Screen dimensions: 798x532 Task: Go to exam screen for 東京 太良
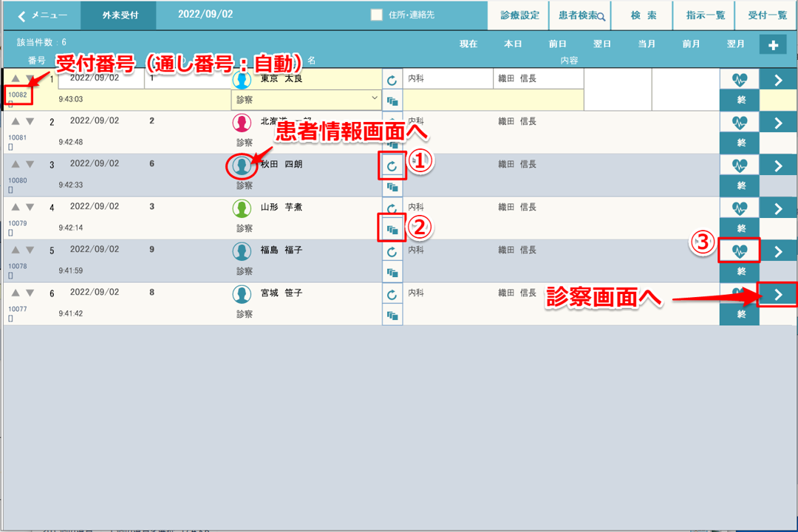click(778, 80)
